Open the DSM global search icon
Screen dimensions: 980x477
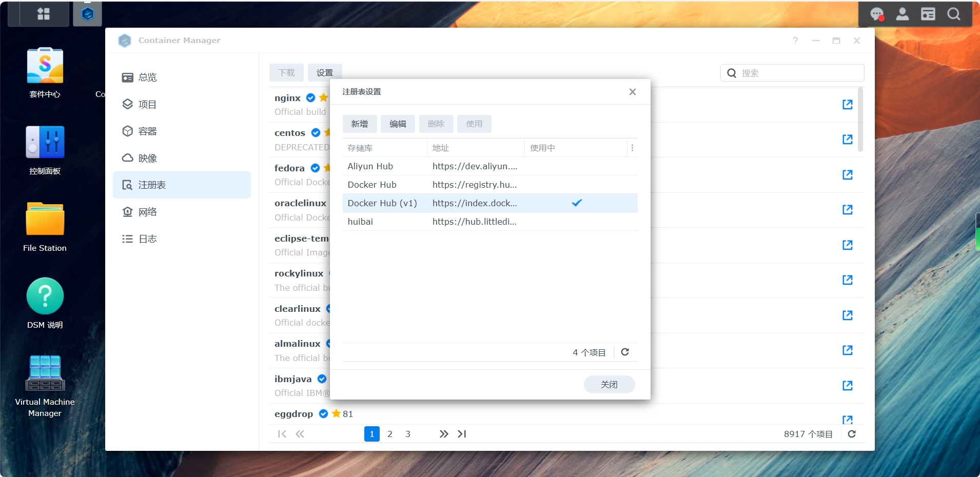pyautogui.click(x=954, y=14)
